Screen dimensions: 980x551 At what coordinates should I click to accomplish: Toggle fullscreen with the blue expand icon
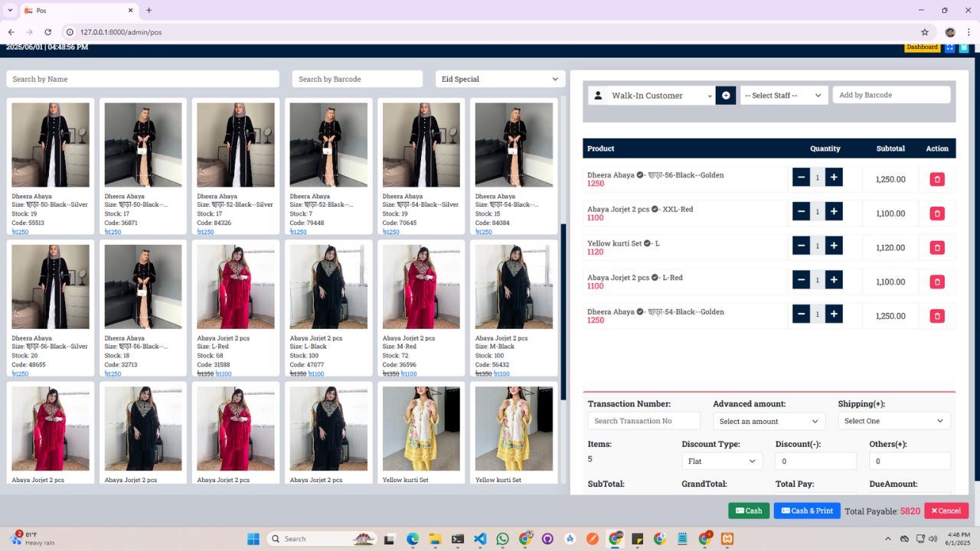coord(949,47)
